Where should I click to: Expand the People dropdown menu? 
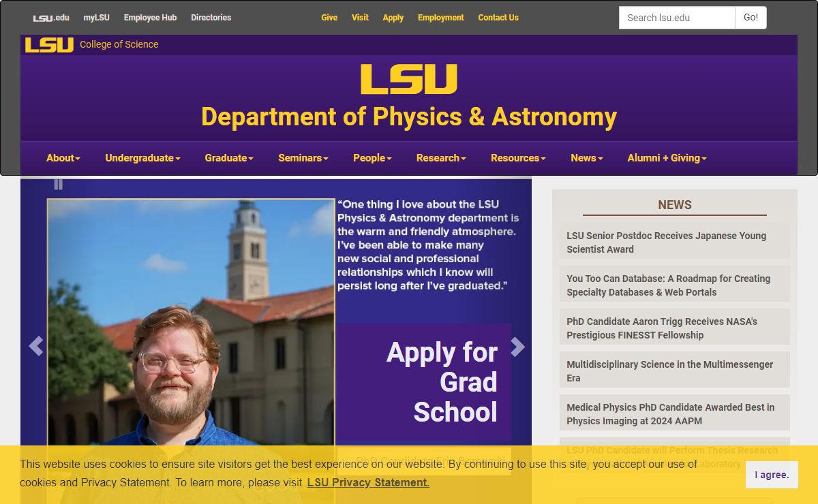(372, 158)
